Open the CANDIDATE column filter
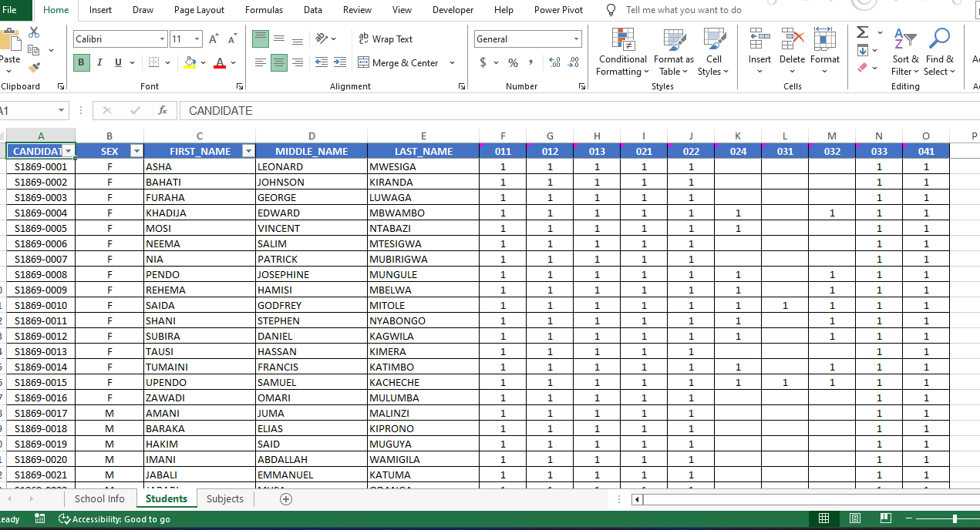The height and width of the screenshot is (530, 980). [69, 151]
